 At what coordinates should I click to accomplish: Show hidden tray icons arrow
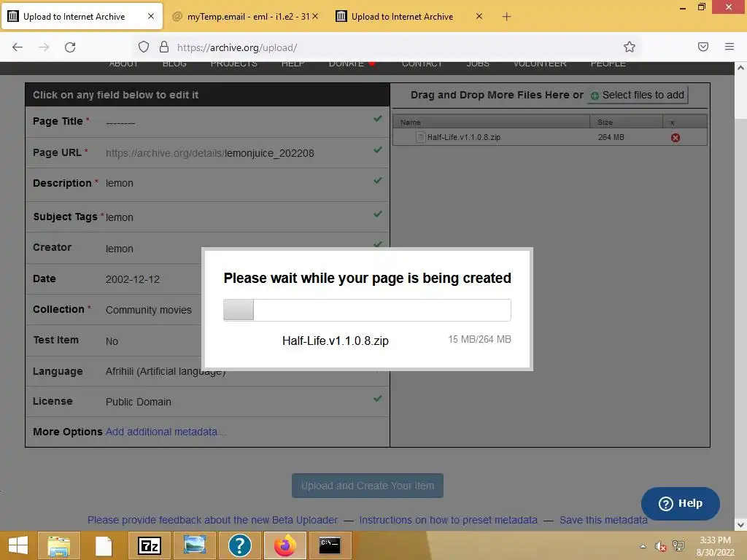click(643, 546)
